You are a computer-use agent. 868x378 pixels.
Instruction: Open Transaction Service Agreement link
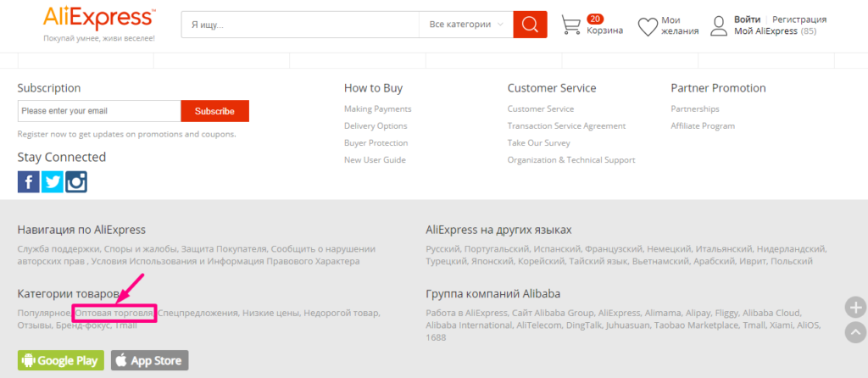[566, 125]
